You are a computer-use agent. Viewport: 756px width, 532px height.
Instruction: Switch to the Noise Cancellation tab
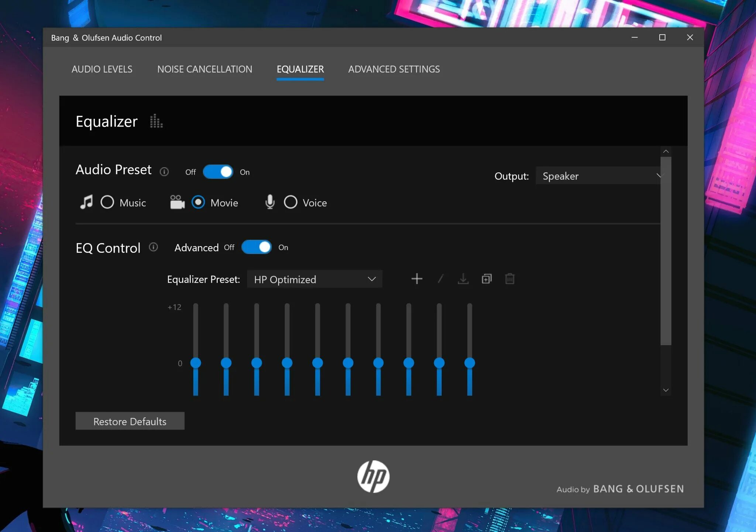tap(205, 69)
